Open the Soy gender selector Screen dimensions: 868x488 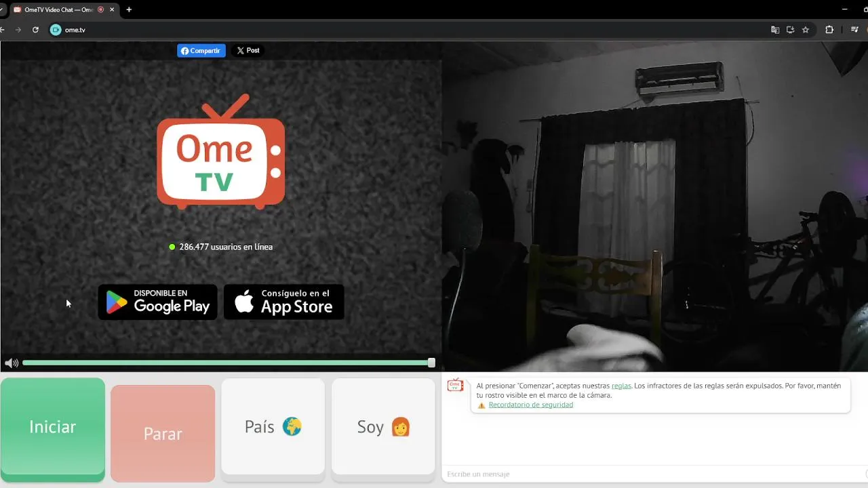point(383,427)
